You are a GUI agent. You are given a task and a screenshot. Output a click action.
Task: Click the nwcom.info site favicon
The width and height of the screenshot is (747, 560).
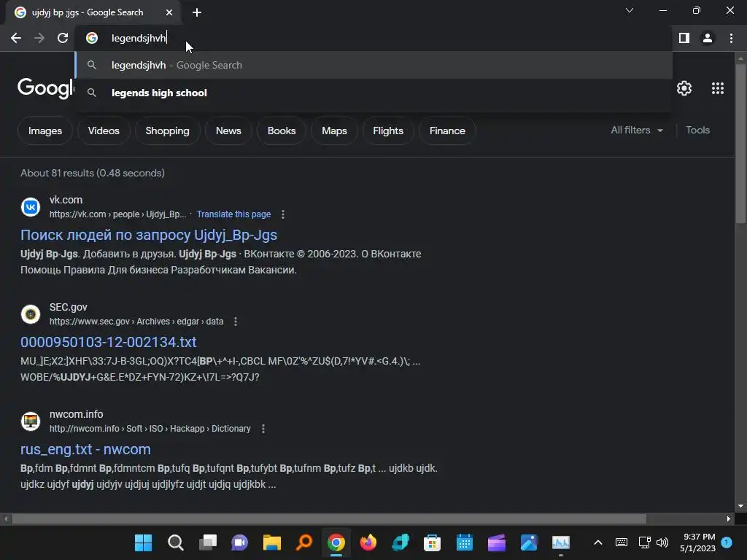(x=31, y=421)
